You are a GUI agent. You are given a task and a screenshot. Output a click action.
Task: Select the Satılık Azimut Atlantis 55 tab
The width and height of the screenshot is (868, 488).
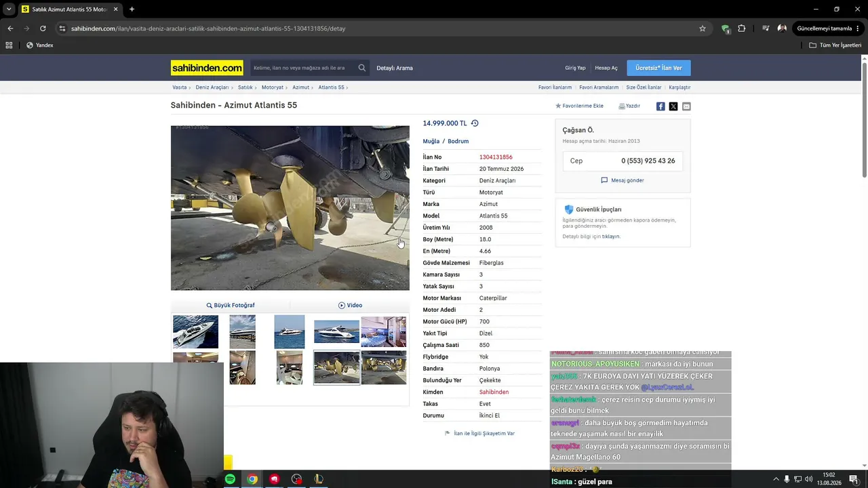coord(70,9)
